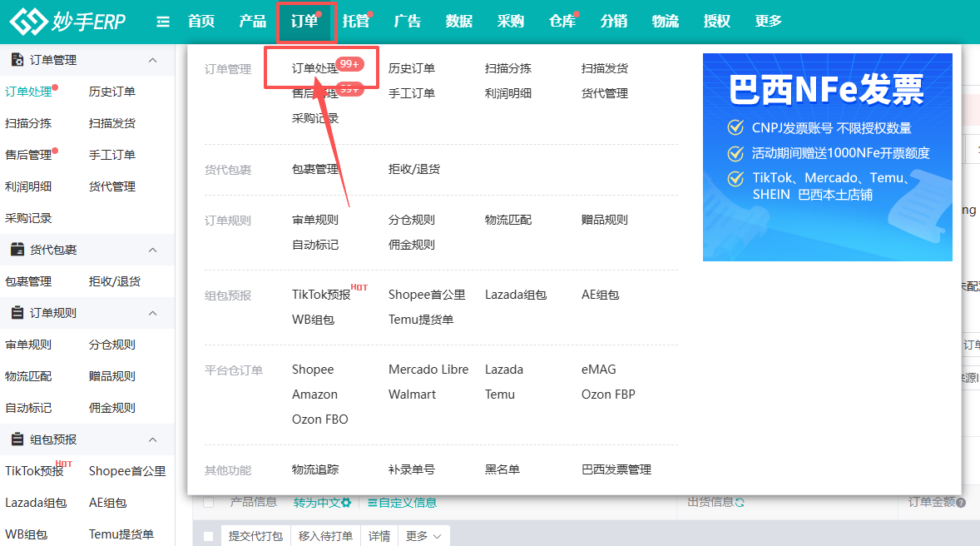Click the 自定义信息 link
The width and height of the screenshot is (980, 546).
402,502
